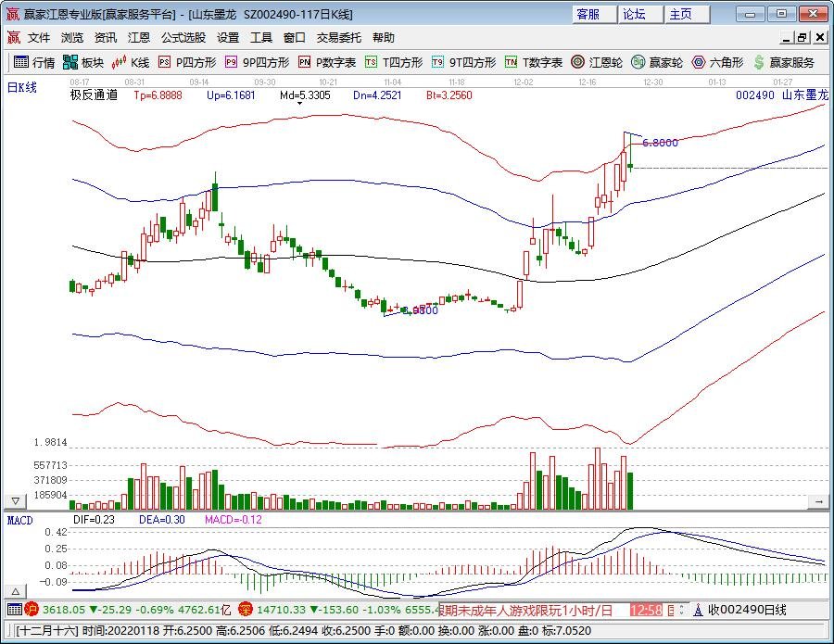Click the 12-02 date on the time axis

(x=524, y=82)
